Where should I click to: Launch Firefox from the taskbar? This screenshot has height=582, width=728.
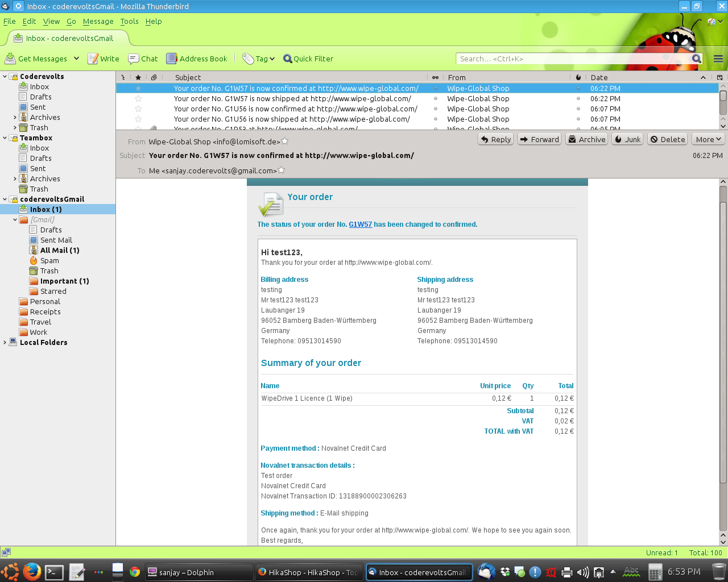31,572
